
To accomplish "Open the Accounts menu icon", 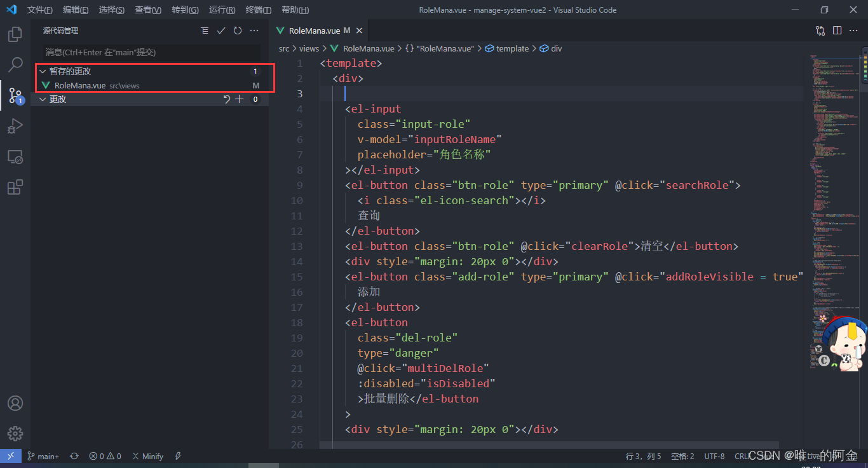I will click(x=15, y=403).
